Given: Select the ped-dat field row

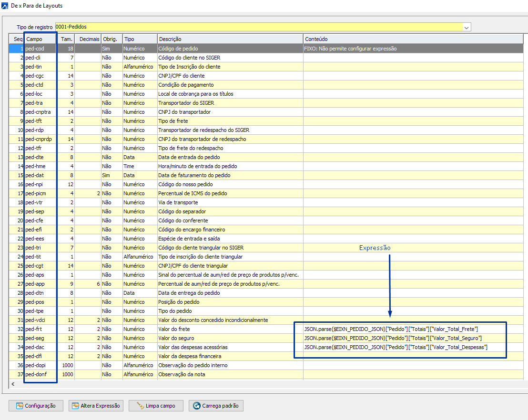Looking at the screenshot, I should 35,175.
